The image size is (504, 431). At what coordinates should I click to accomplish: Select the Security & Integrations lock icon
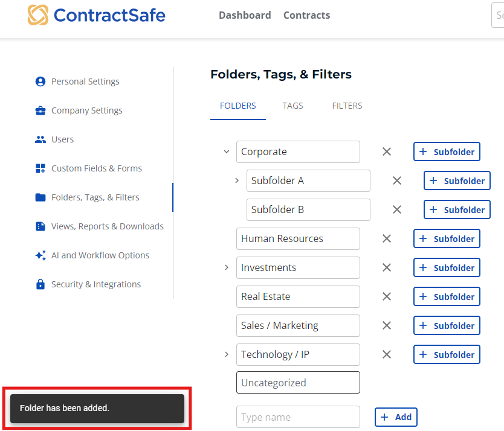point(39,284)
